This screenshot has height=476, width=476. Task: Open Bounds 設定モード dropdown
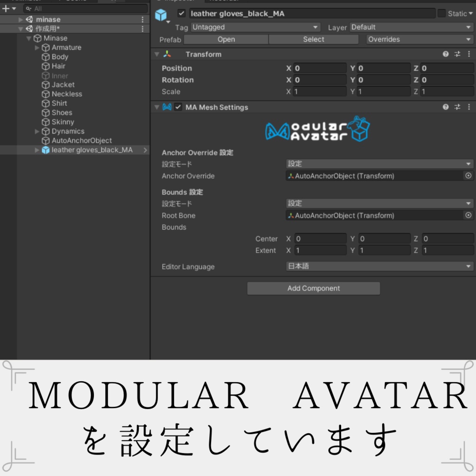(x=379, y=204)
